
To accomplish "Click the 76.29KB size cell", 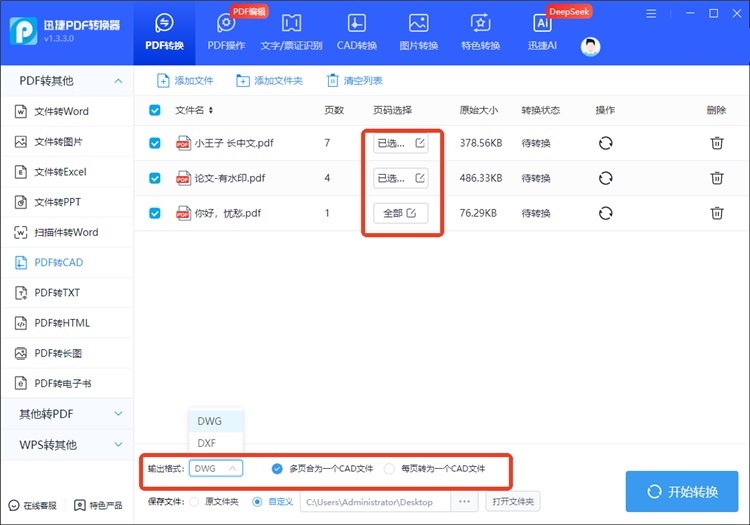I will coord(478,213).
